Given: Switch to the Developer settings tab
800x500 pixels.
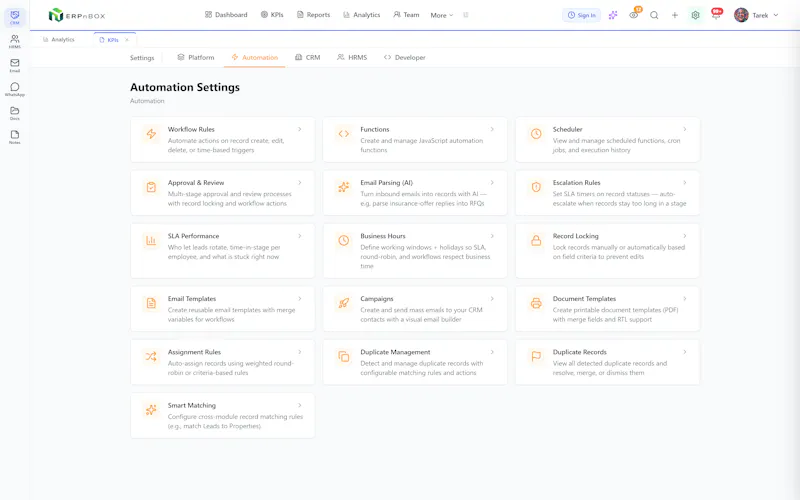Looking at the screenshot, I should [405, 58].
